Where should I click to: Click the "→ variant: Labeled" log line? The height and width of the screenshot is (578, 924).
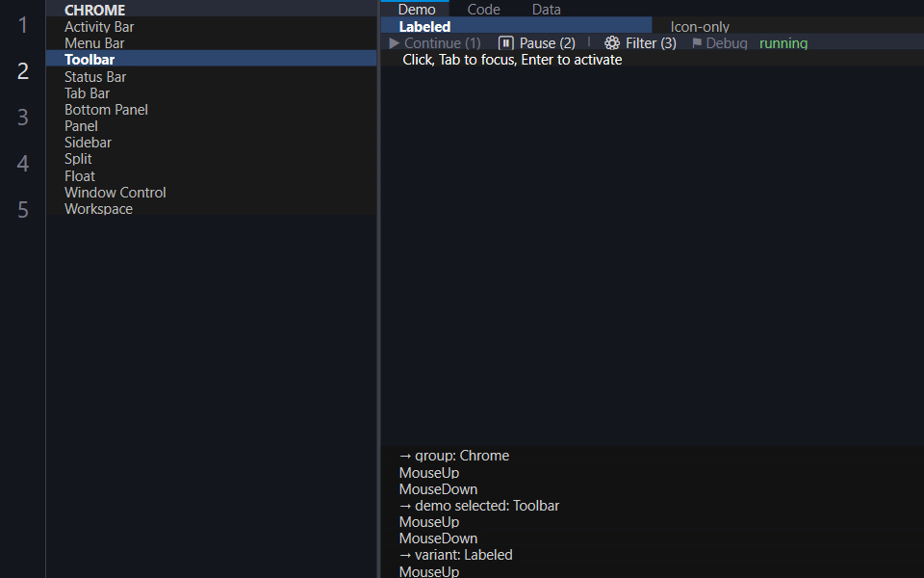pyautogui.click(x=455, y=555)
